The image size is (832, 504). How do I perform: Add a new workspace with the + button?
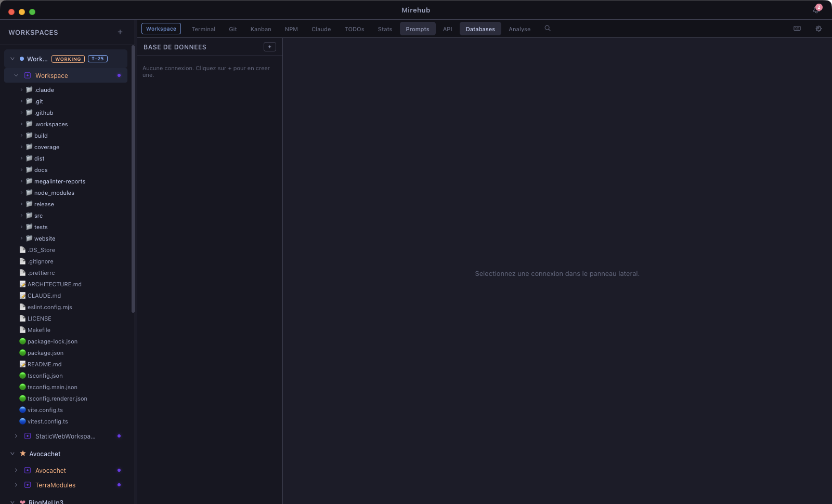[x=120, y=32]
